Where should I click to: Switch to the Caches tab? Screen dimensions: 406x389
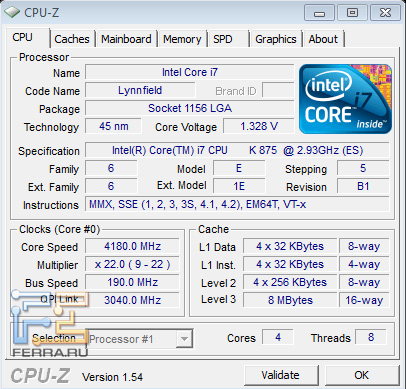tap(72, 39)
